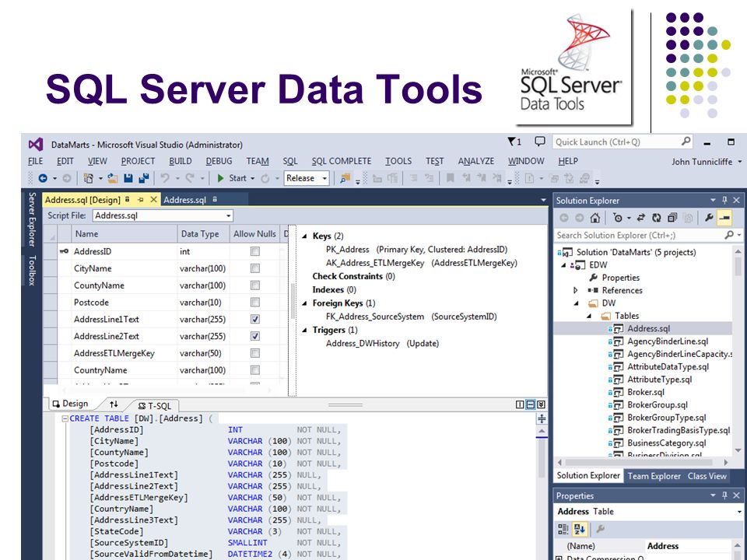Collapse the Tables folder node
747x560 pixels.
(x=589, y=317)
